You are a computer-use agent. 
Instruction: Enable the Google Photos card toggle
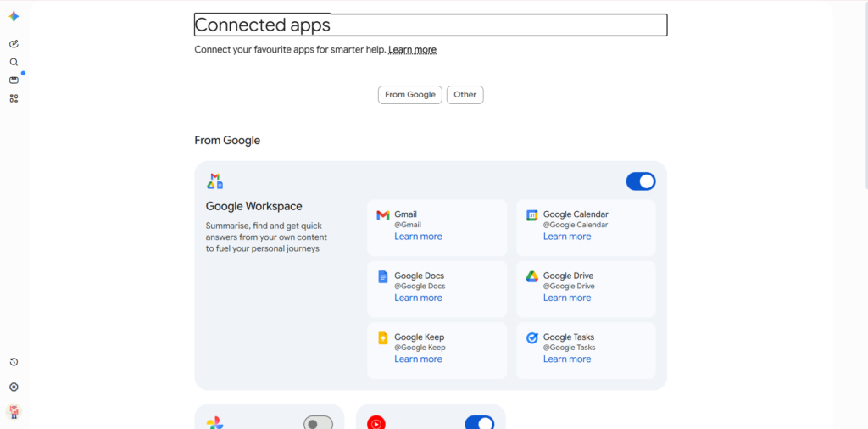(x=319, y=423)
